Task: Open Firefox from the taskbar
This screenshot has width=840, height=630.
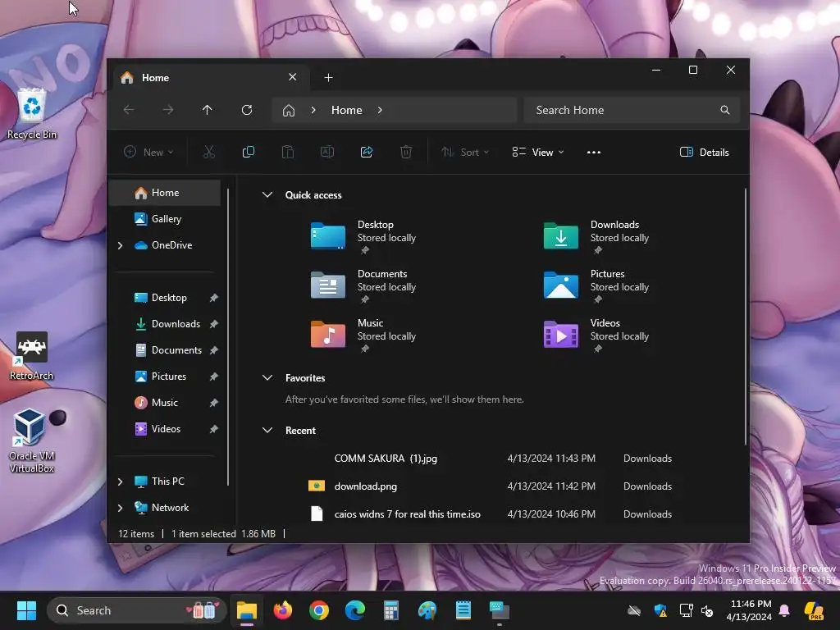Action: click(x=283, y=610)
